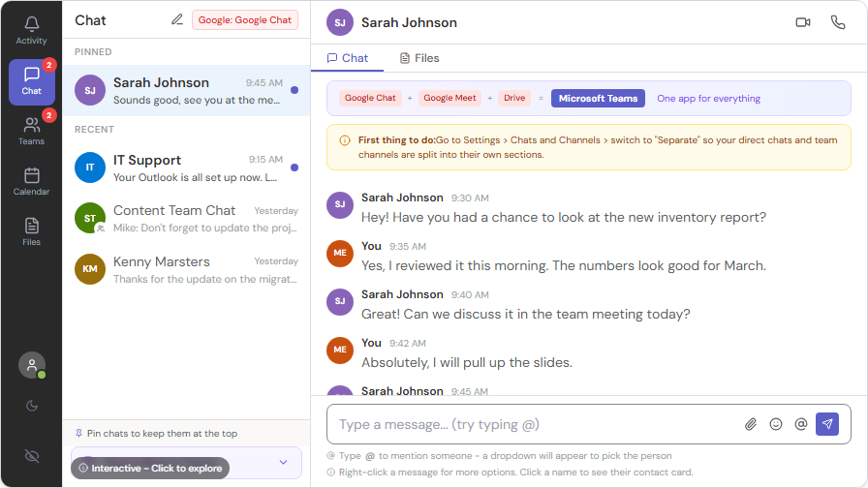Click the @ mention icon in the composer
The width and height of the screenshot is (868, 488).
(801, 424)
